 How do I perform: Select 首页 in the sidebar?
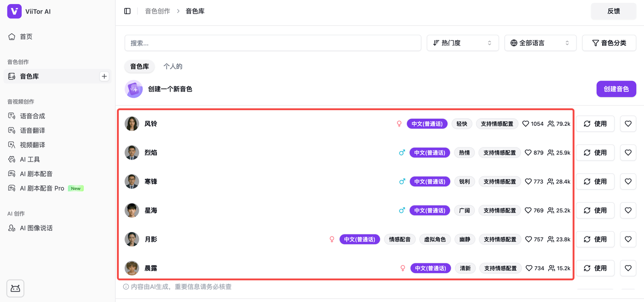click(26, 37)
